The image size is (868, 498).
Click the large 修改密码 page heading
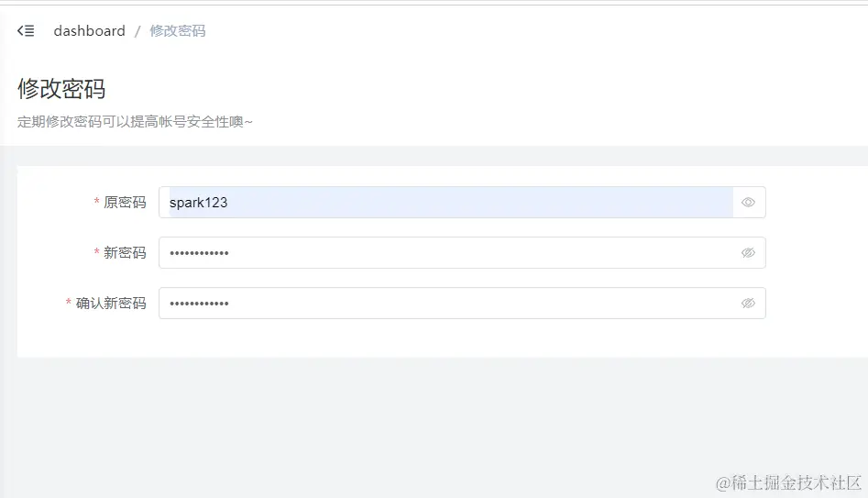(x=61, y=89)
